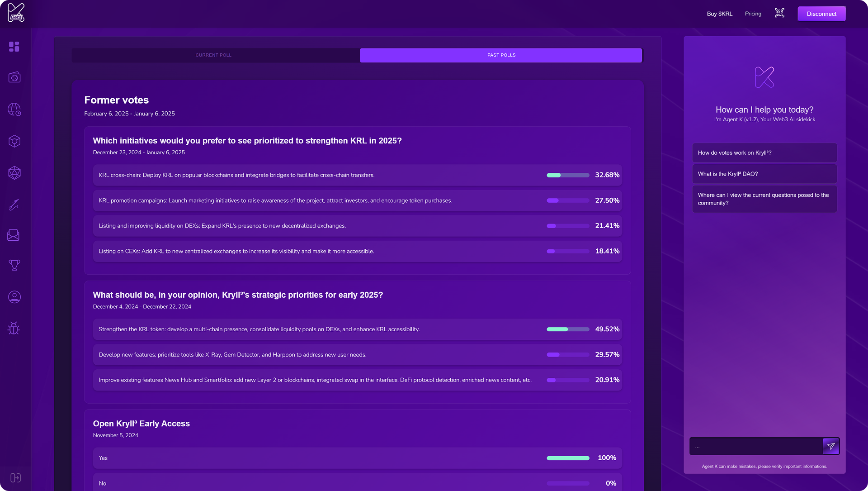Screen dimensions: 868x491
Task: Click the logout icon at sidebar bottom
Action: (15, 478)
